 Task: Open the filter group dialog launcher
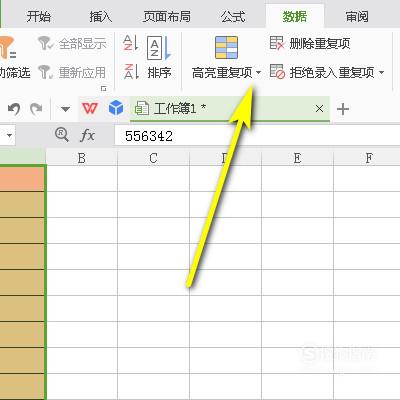[104, 89]
